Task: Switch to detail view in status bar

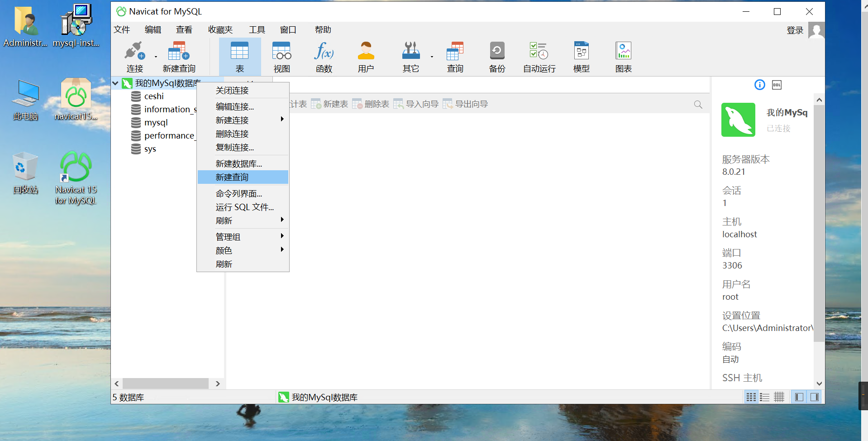Action: pos(779,397)
